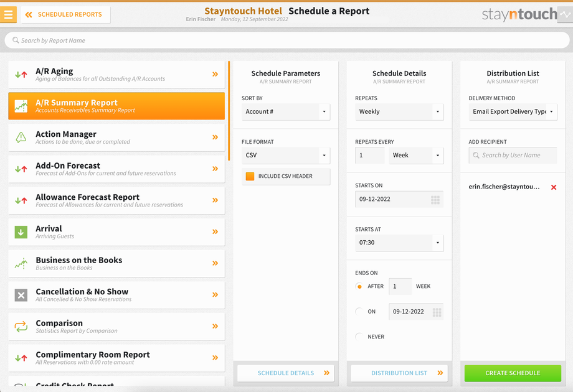Viewport: 573px width, 392px height.
Task: Click the A/R Aging report arrows icon
Action: pos(21,75)
